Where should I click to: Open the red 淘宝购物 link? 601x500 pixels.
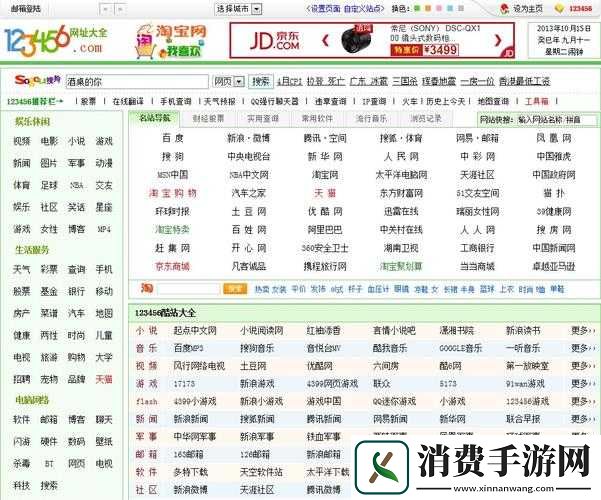pyautogui.click(x=172, y=193)
